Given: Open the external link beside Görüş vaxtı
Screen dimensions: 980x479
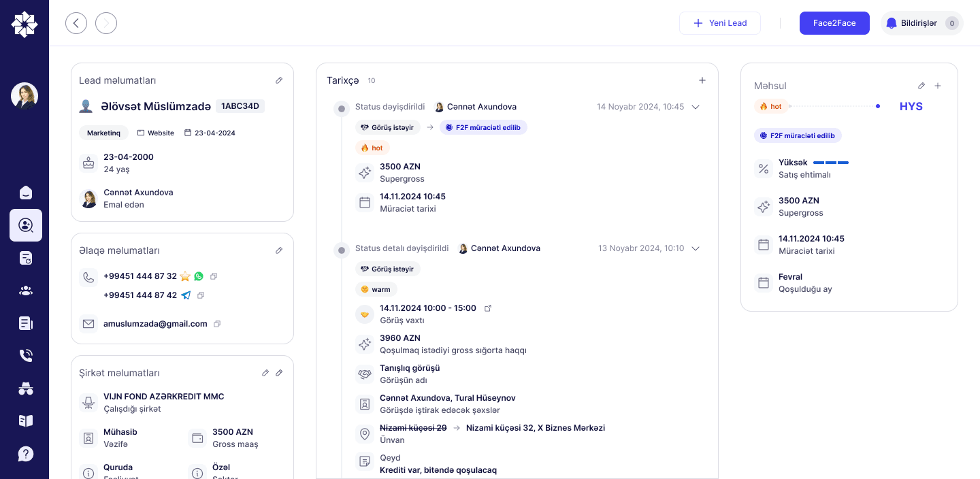Looking at the screenshot, I should click(487, 308).
